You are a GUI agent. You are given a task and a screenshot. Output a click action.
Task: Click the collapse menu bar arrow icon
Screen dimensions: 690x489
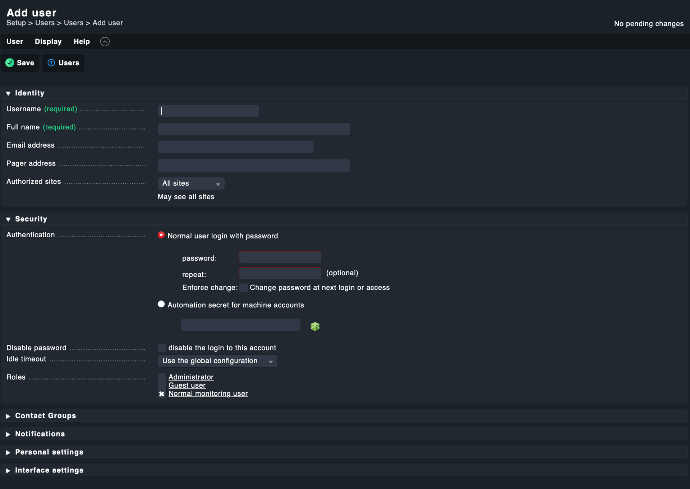(x=105, y=41)
